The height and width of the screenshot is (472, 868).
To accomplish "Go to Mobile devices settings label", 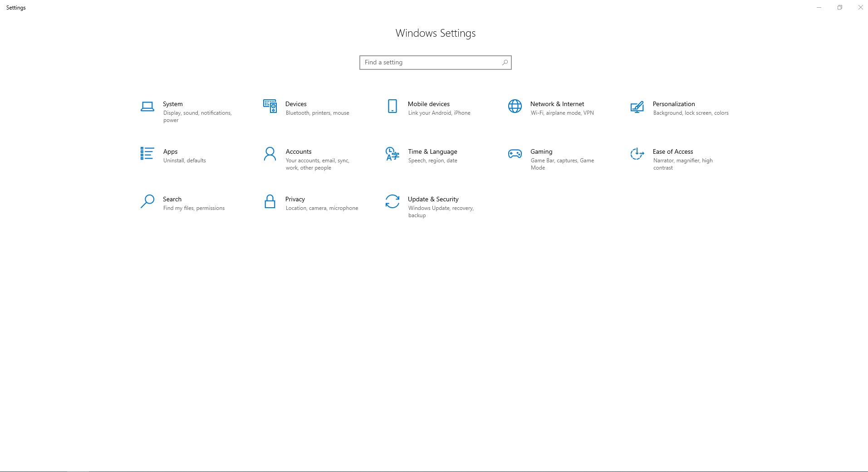I will pos(429,104).
